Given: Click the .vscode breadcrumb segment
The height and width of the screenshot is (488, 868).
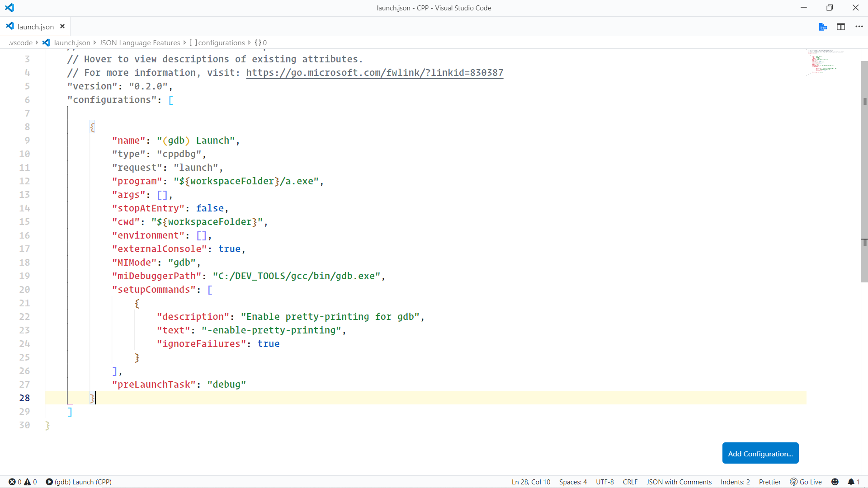Looking at the screenshot, I should 21,43.
